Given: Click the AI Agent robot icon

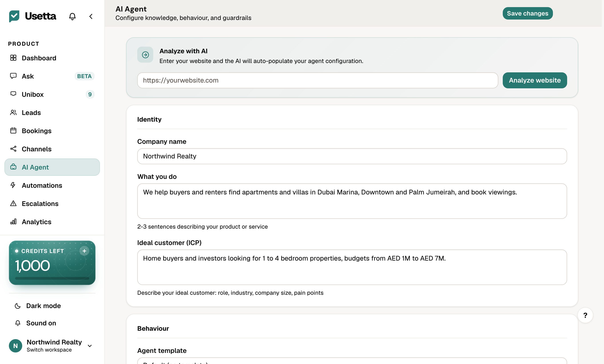Looking at the screenshot, I should tap(13, 167).
